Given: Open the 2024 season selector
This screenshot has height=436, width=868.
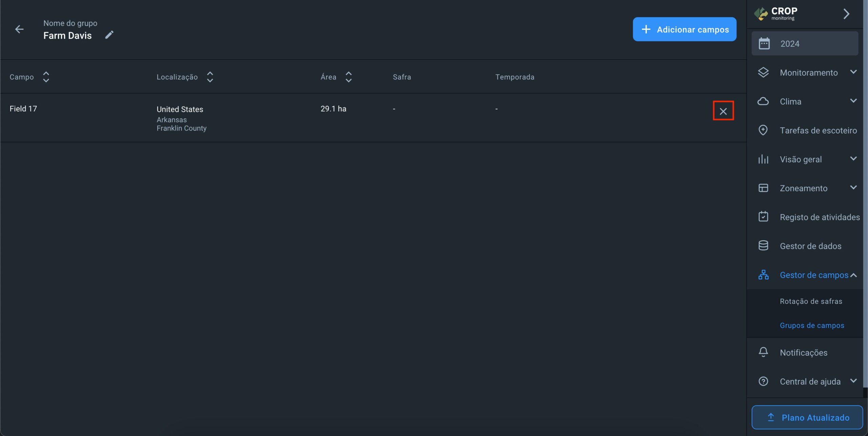Looking at the screenshot, I should [x=805, y=44].
